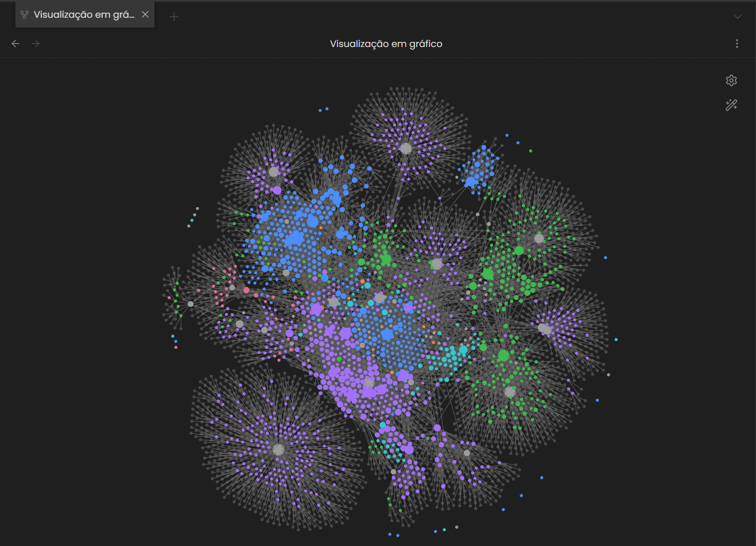Screen dimensions: 756x546
Task: Go back with the left arrow
Action: pyautogui.click(x=15, y=44)
